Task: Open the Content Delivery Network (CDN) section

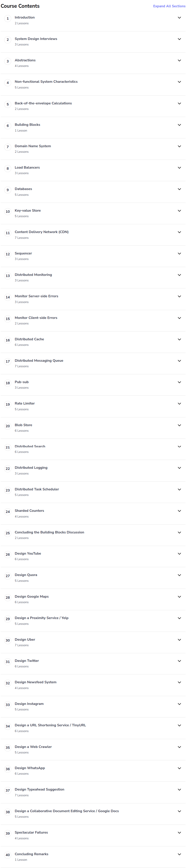Action: [42, 232]
